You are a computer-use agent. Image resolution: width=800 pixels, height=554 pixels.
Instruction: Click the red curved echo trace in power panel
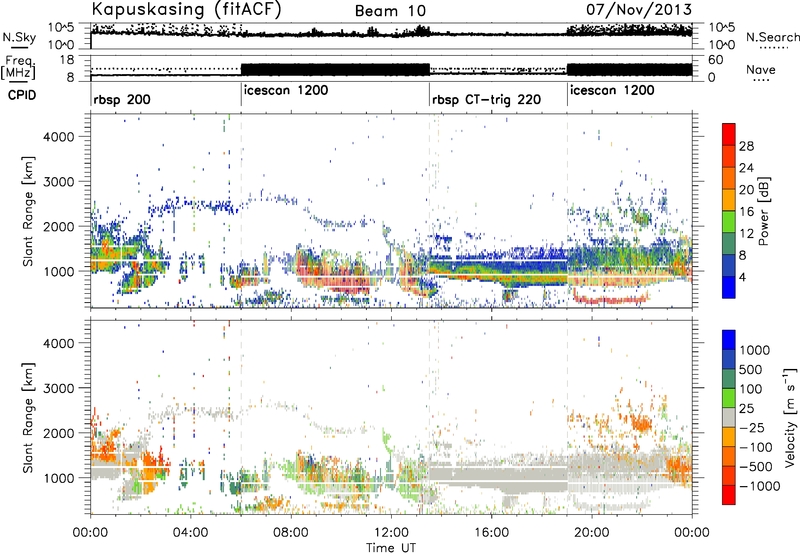point(611,298)
